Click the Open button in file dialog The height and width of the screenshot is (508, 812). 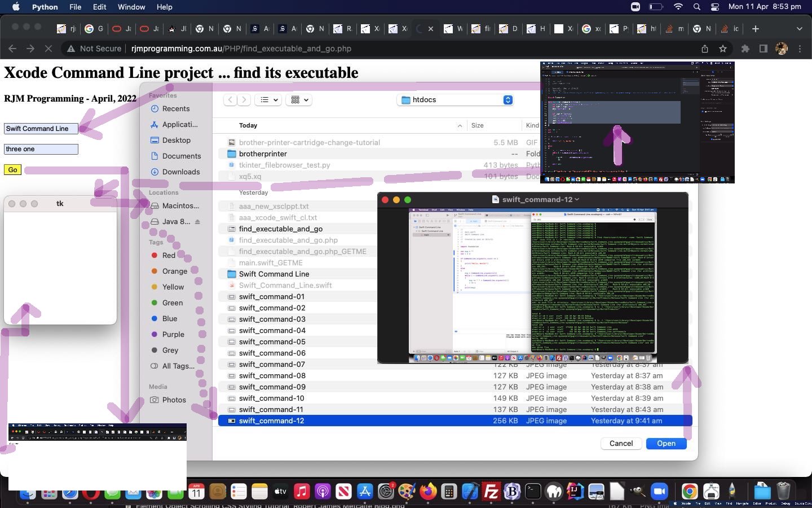coord(666,443)
